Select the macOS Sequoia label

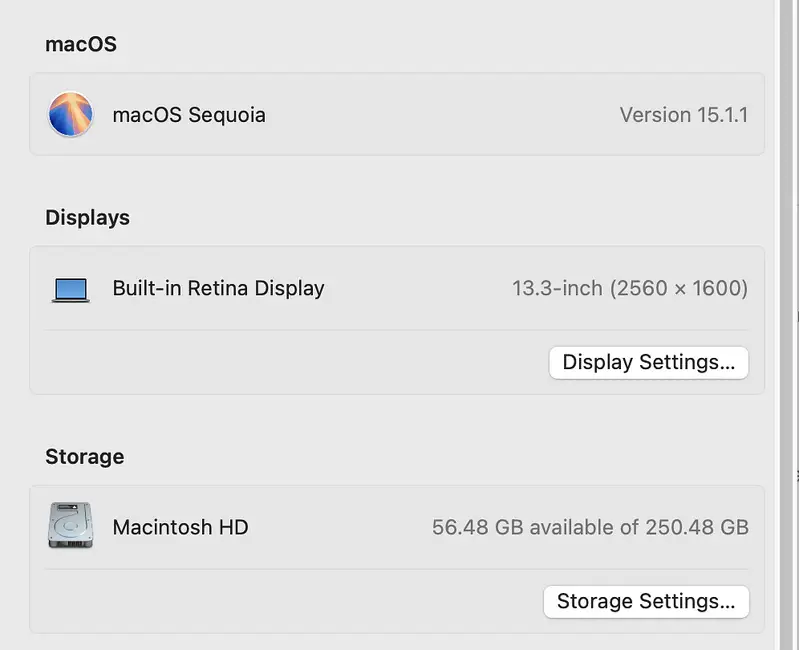189,114
